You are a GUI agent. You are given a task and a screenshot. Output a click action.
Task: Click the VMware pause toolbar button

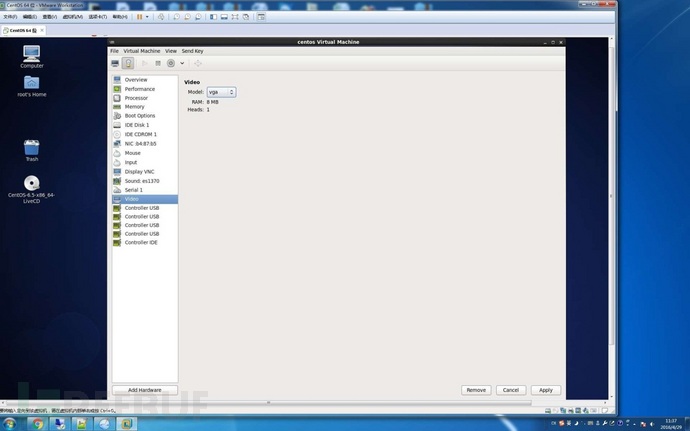(x=139, y=17)
